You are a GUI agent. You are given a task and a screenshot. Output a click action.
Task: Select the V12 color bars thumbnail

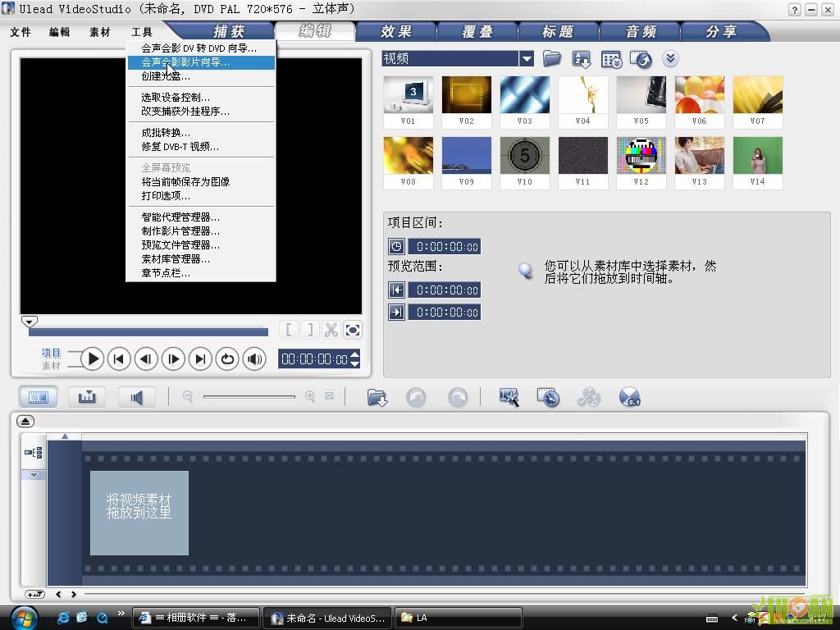pyautogui.click(x=641, y=162)
